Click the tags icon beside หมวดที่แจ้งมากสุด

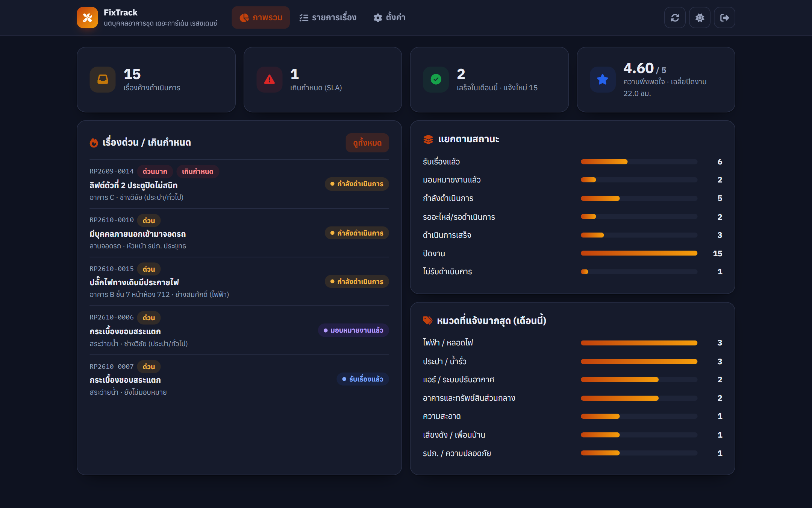coord(427,320)
